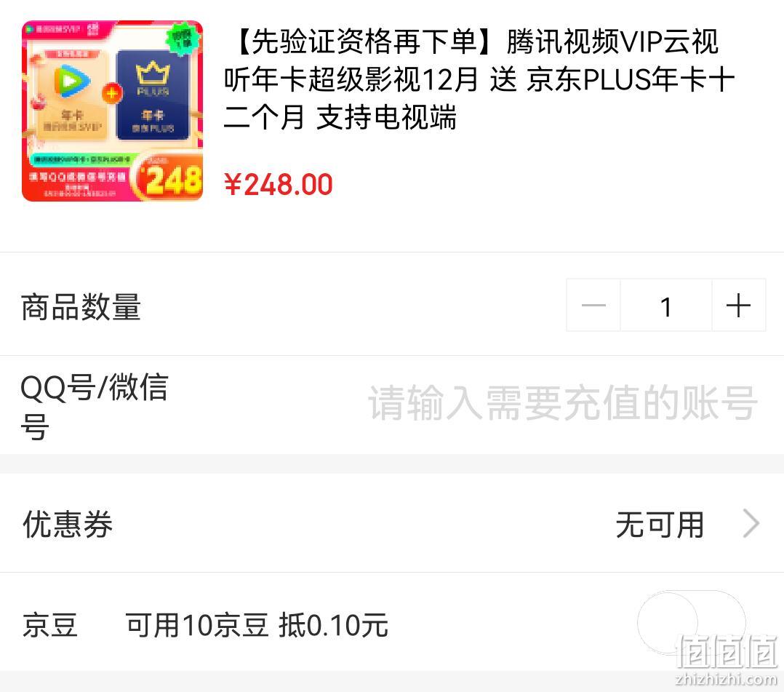Tap the orange plus badge between the cards
Image resolution: width=784 pixels, height=692 pixels.
point(112,94)
